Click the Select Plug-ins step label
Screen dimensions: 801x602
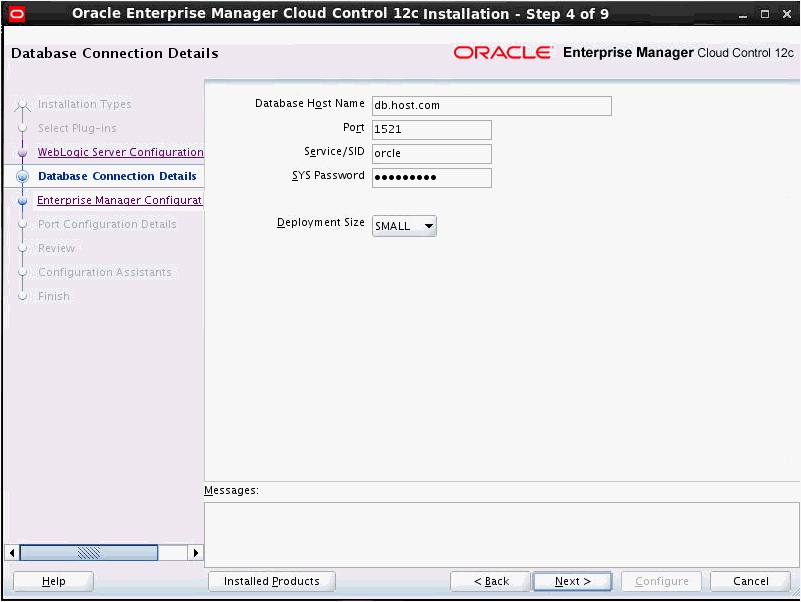[x=77, y=128]
